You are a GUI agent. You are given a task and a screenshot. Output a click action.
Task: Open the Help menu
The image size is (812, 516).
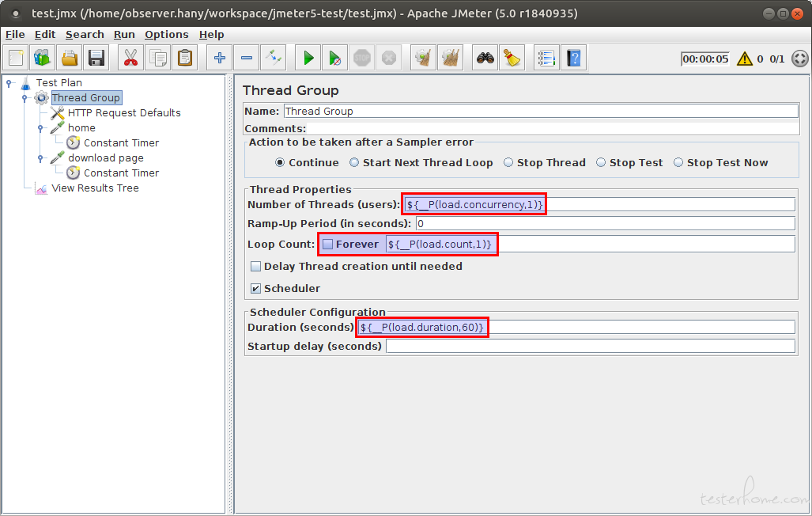tap(211, 35)
